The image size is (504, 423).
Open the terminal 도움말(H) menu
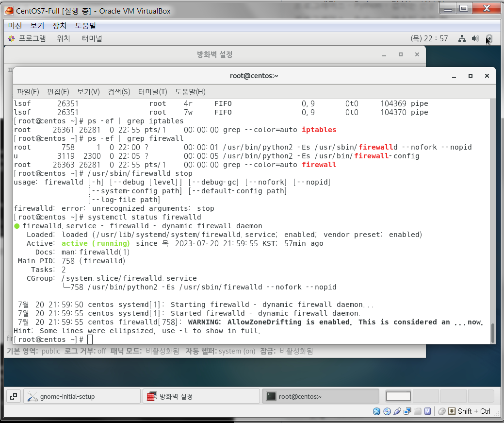(x=190, y=92)
